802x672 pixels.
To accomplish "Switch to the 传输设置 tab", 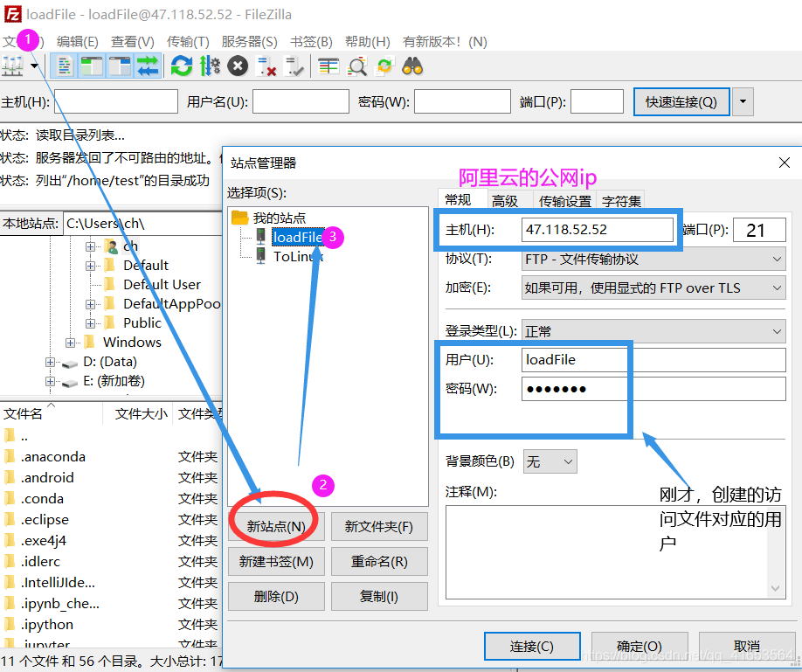I will point(565,201).
